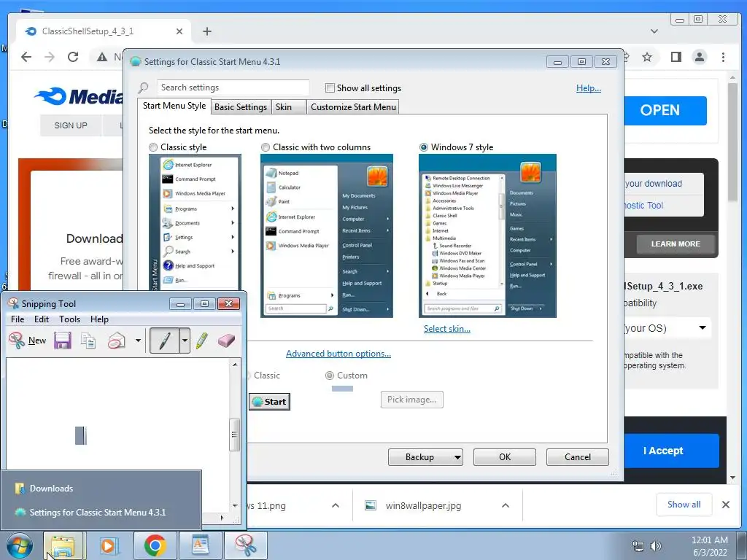
Task: Click LEARN MORE button
Action: tap(676, 244)
